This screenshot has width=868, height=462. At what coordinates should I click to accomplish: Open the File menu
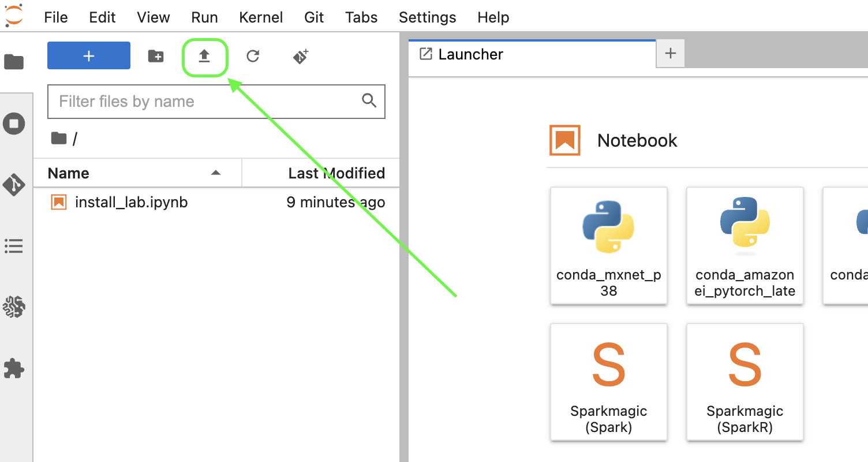(x=56, y=17)
